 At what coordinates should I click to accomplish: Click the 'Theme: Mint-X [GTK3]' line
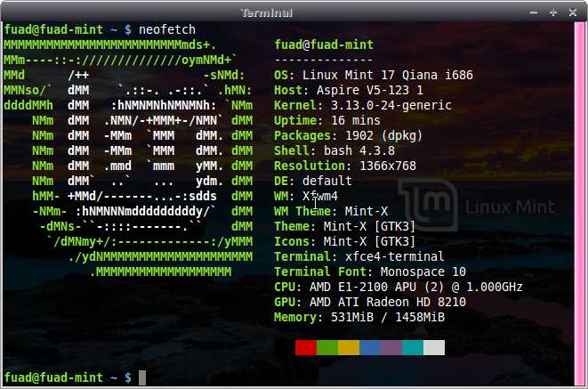click(345, 227)
